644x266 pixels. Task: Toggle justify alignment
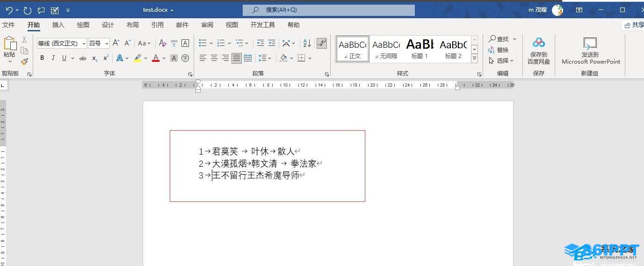237,58
